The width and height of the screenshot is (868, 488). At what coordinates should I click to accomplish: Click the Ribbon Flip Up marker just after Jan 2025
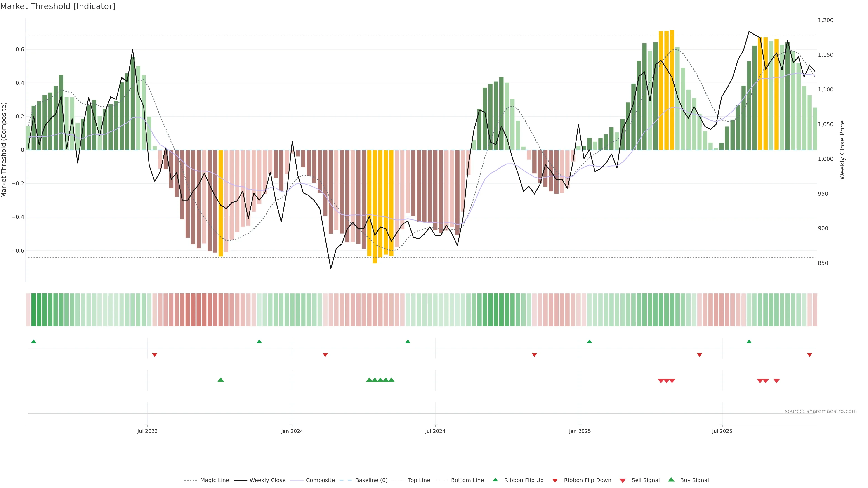pos(589,342)
